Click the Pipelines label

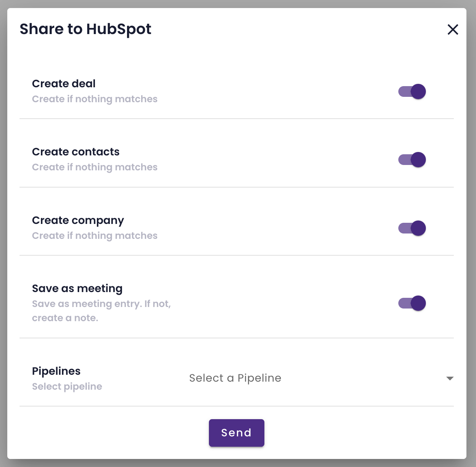point(56,371)
